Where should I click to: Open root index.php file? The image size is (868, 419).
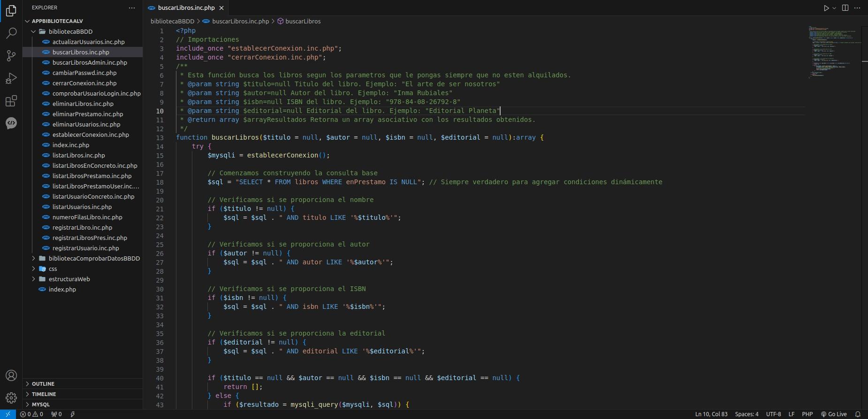click(83, 289)
